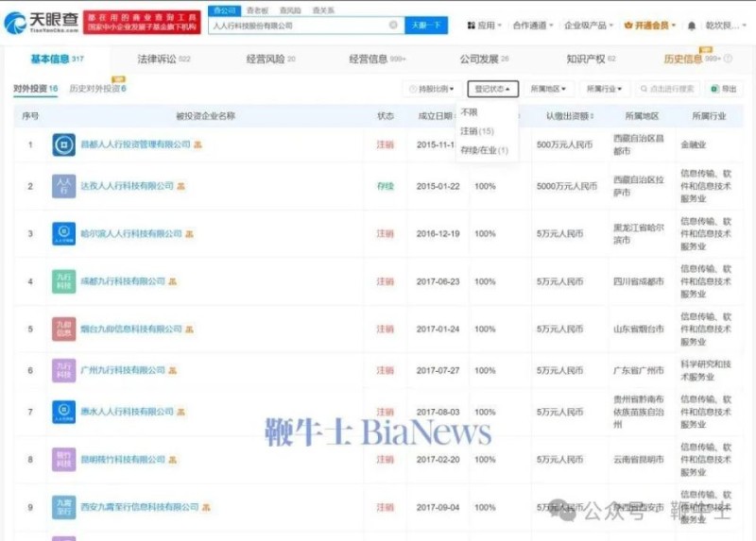Select 存续/在业(1) filter option
The height and width of the screenshot is (541, 756).
[x=484, y=150]
